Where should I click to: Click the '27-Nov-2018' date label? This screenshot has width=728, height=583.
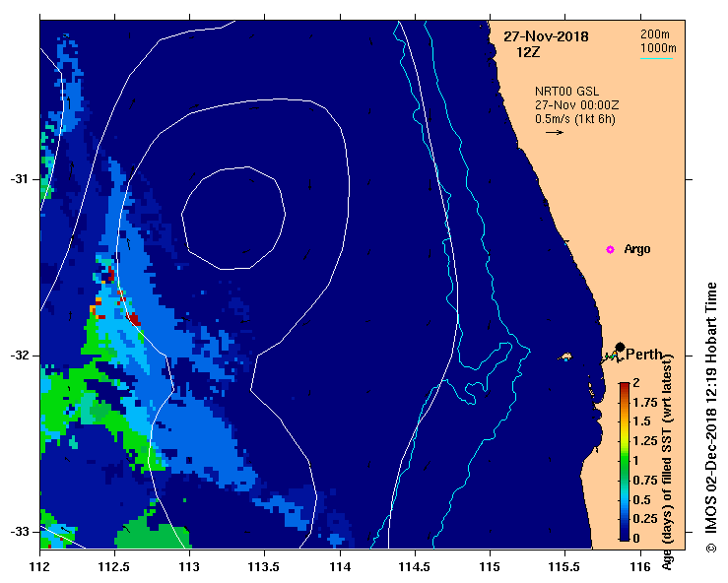click(x=546, y=36)
